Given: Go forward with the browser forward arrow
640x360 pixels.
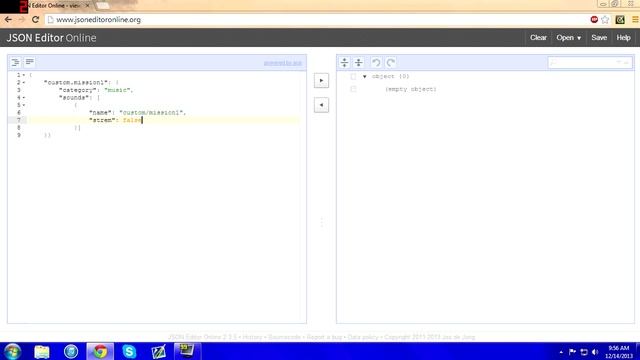Looking at the screenshot, I should (x=22, y=20).
